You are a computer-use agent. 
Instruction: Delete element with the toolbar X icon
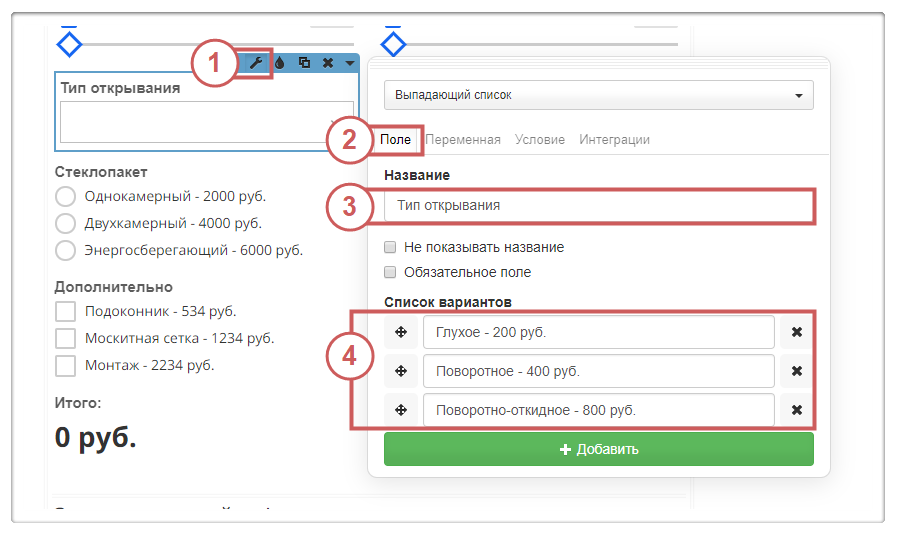pos(327,63)
